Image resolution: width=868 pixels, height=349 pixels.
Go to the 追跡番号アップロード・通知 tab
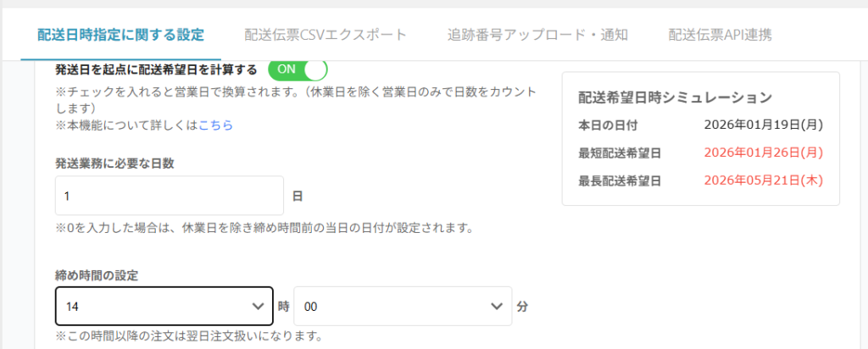click(537, 35)
